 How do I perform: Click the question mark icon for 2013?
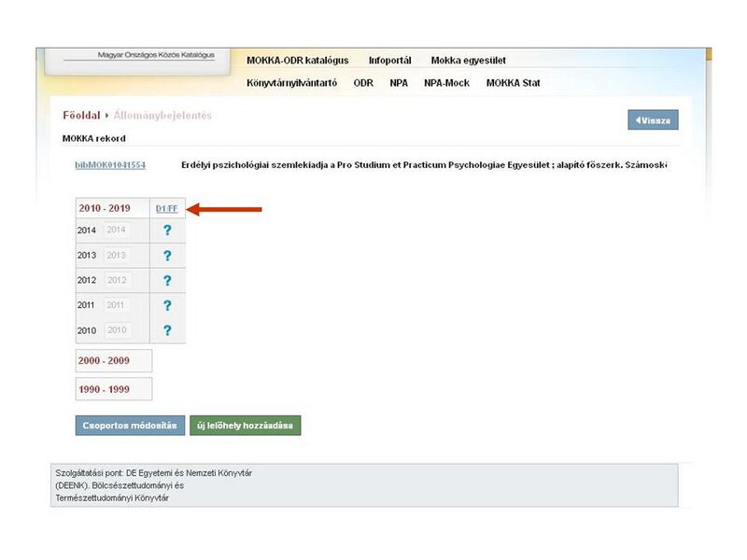pos(167,256)
